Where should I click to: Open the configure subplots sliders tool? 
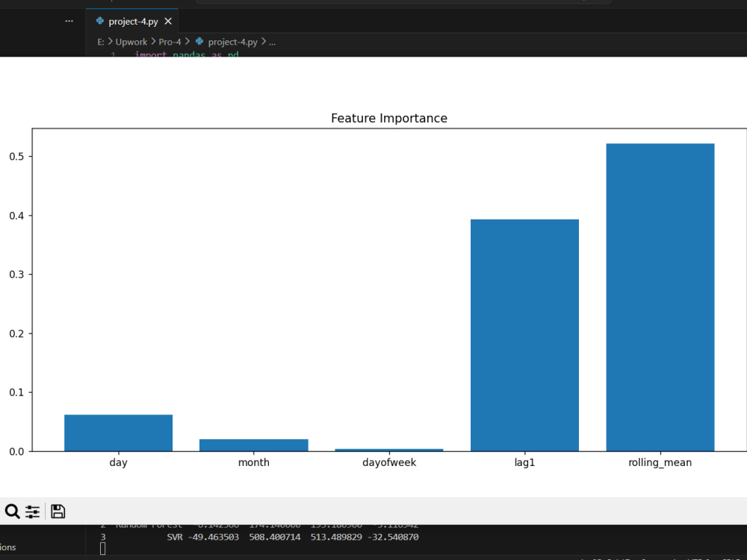pos(32,511)
